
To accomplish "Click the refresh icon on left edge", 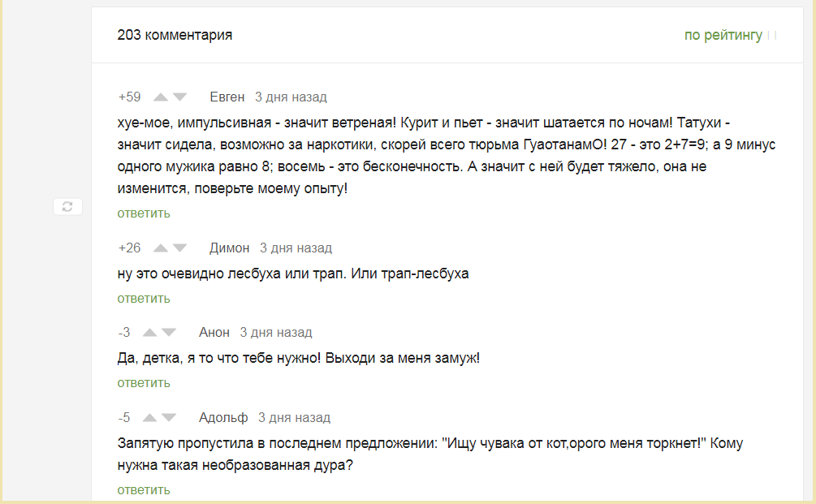I will [67, 207].
